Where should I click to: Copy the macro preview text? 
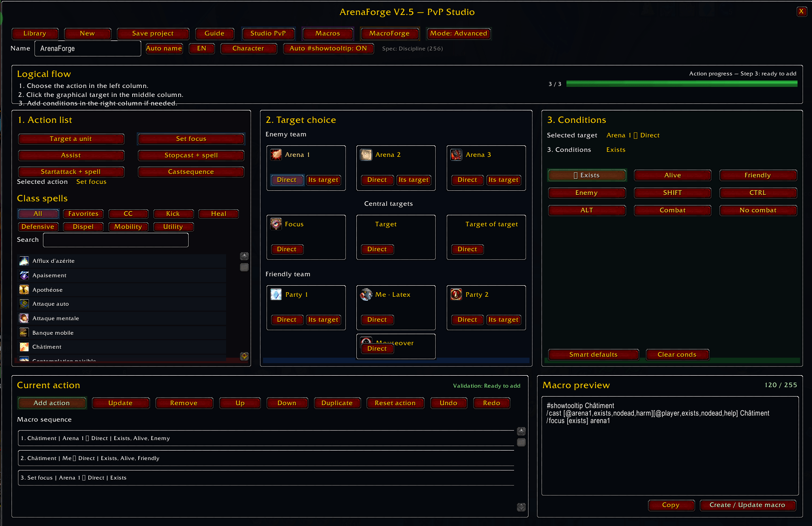point(671,505)
